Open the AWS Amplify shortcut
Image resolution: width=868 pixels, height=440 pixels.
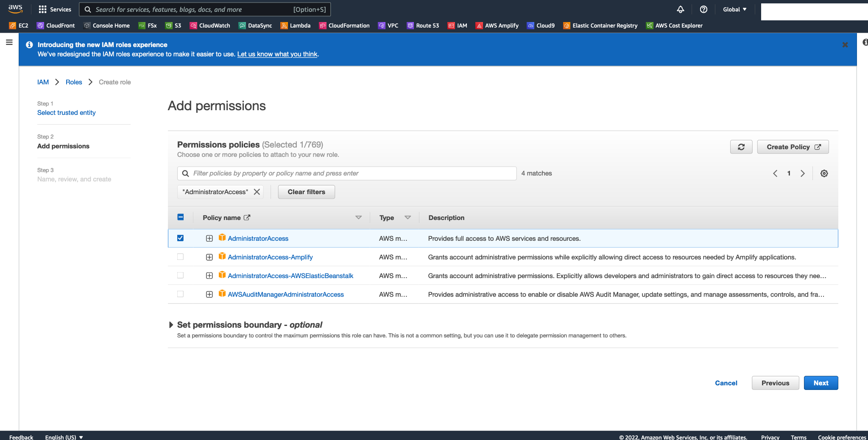click(x=497, y=25)
